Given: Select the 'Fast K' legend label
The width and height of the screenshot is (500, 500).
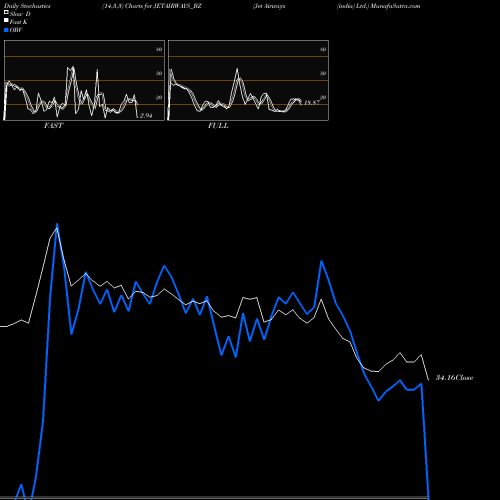Looking at the screenshot, I should pyautogui.click(x=18, y=22).
